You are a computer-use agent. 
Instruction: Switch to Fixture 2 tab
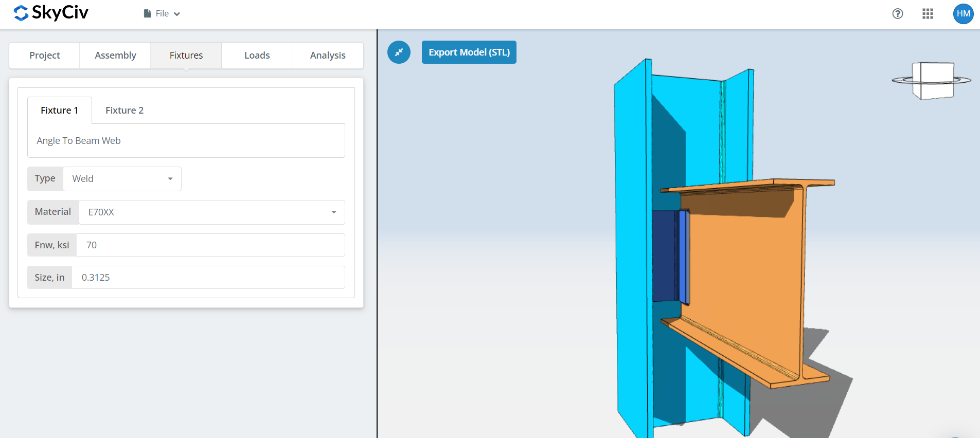[124, 111]
